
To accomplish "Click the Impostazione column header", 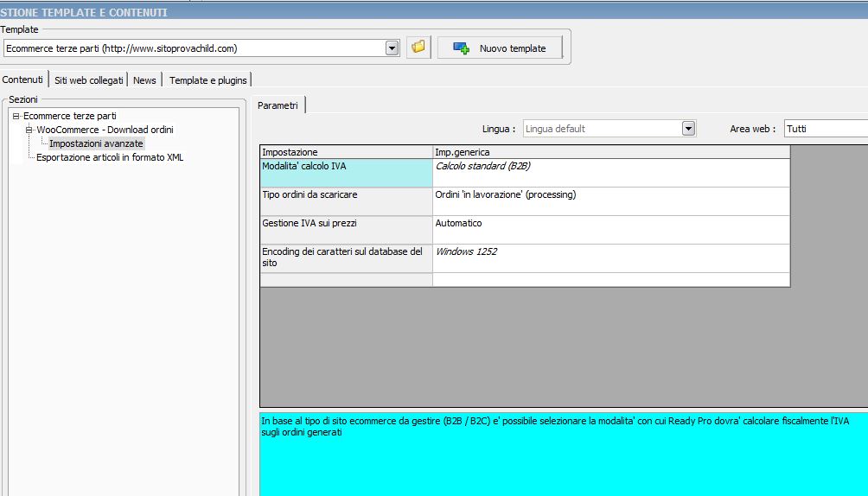I will point(346,152).
